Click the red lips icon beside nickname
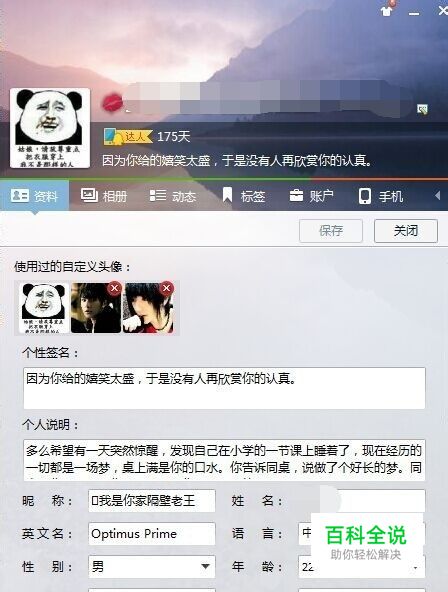 coord(112,103)
